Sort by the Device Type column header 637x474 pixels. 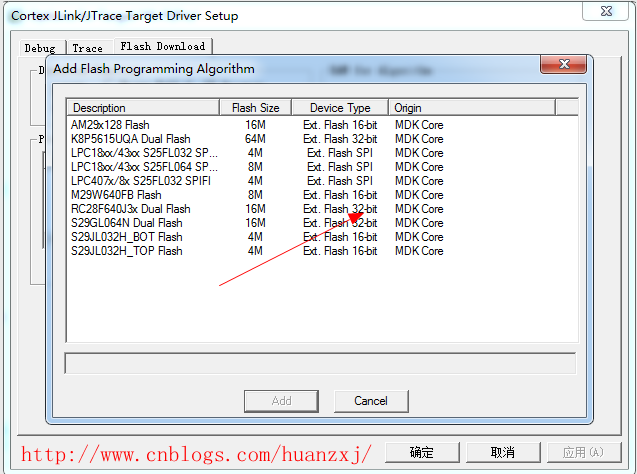340,108
